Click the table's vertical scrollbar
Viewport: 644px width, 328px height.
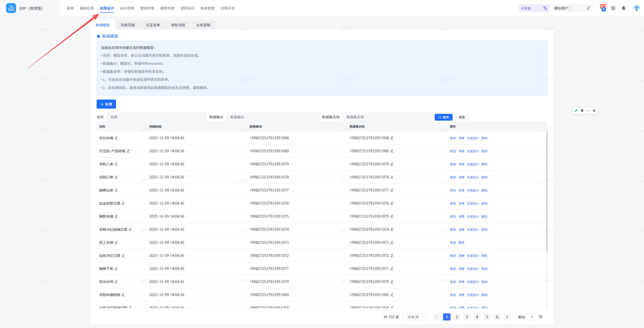pos(547,191)
